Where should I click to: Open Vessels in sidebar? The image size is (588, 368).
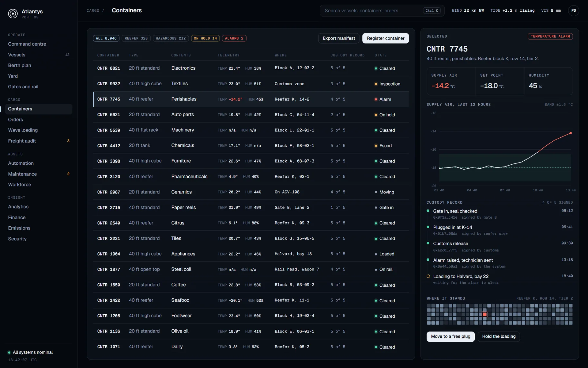(39, 55)
